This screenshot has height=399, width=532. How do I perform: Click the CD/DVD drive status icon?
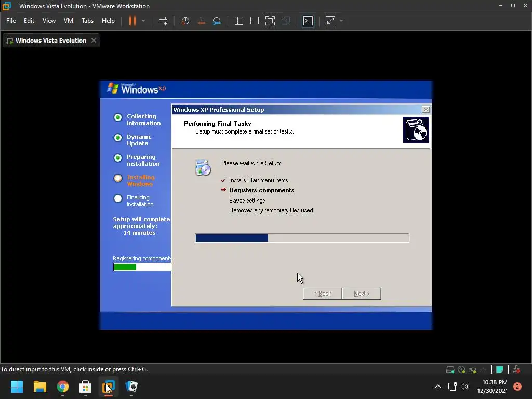[461, 369]
